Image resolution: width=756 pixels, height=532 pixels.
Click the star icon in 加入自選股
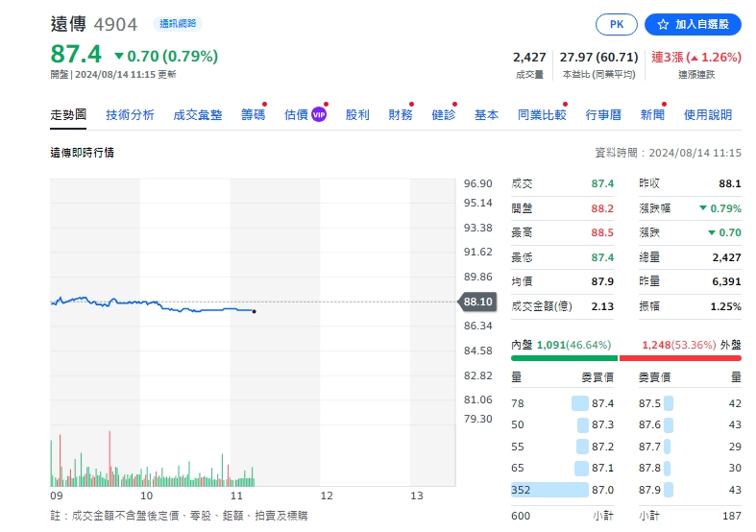point(663,25)
